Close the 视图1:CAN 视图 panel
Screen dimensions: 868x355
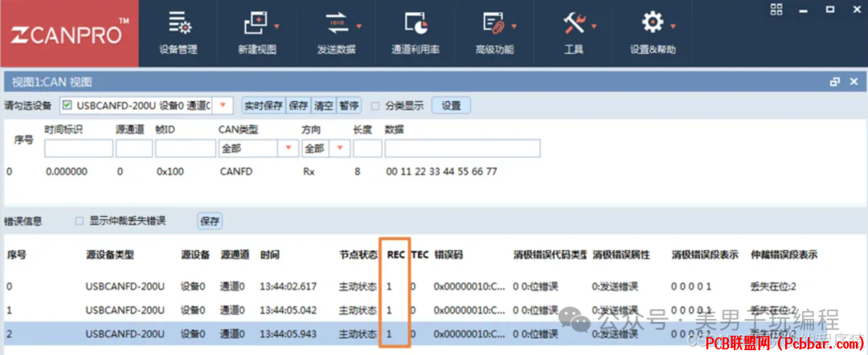(854, 83)
